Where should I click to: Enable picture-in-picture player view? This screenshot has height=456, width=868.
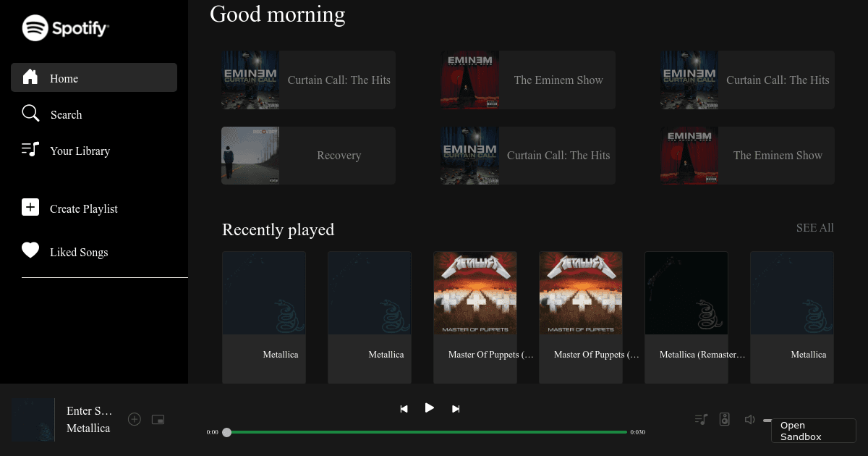click(x=158, y=419)
